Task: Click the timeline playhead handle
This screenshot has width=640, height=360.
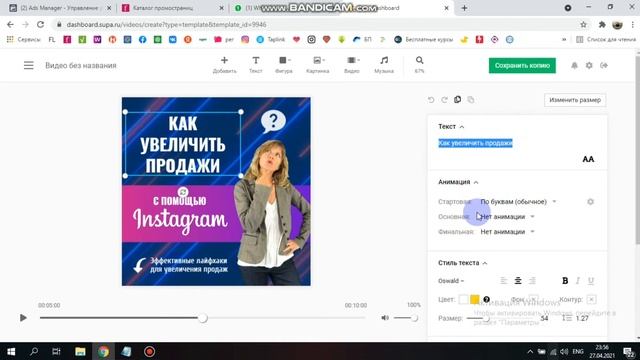Action: (202, 318)
